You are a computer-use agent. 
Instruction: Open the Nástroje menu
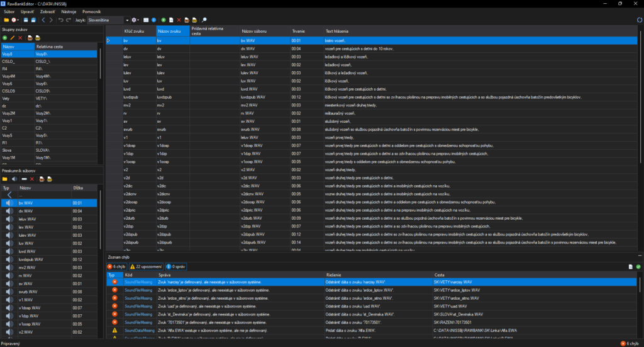pyautogui.click(x=69, y=11)
